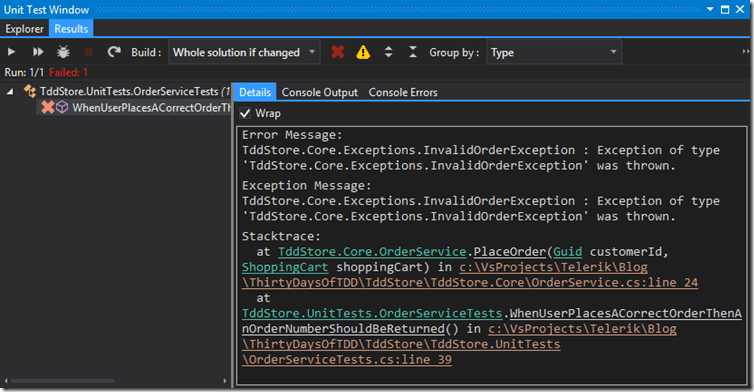Open TddStore.Core.OrderService stacktrace link
Screen dimensions: 754x392
pyautogui.click(x=372, y=252)
